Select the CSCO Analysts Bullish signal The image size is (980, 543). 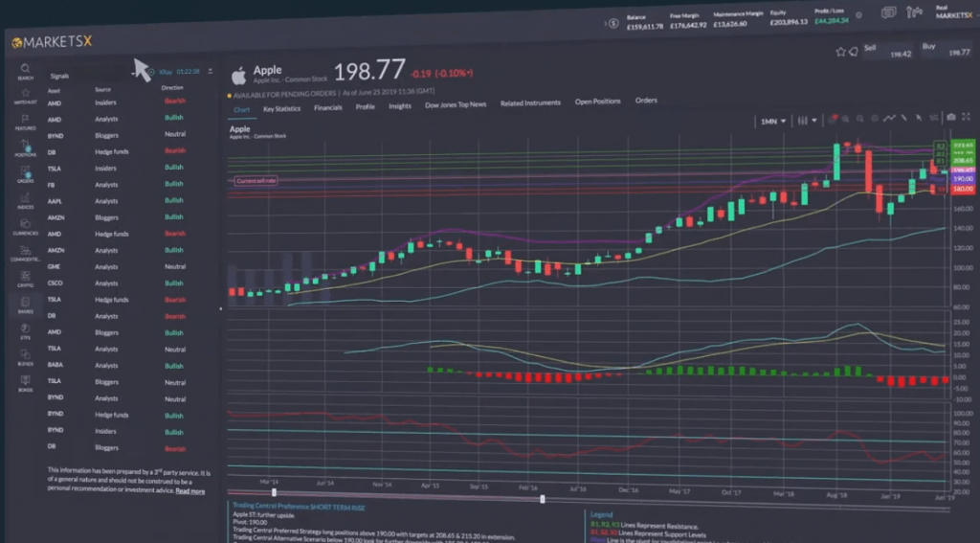pos(116,283)
